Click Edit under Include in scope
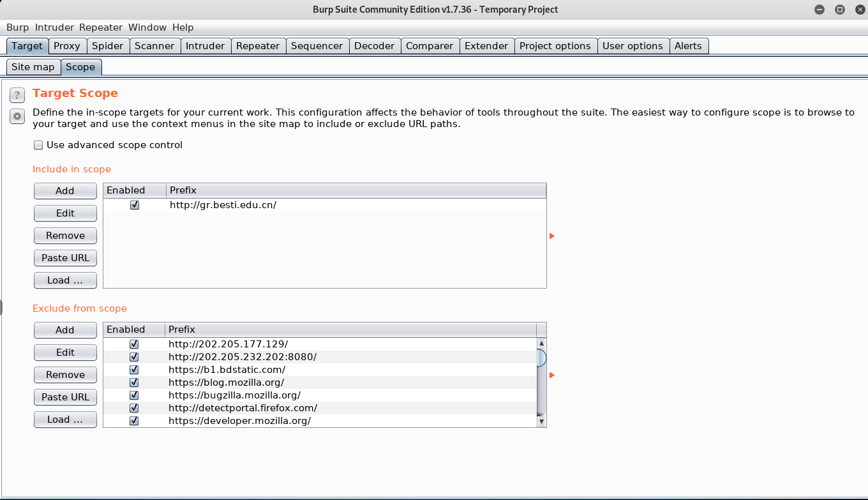This screenshot has width=868, height=500. tap(65, 213)
